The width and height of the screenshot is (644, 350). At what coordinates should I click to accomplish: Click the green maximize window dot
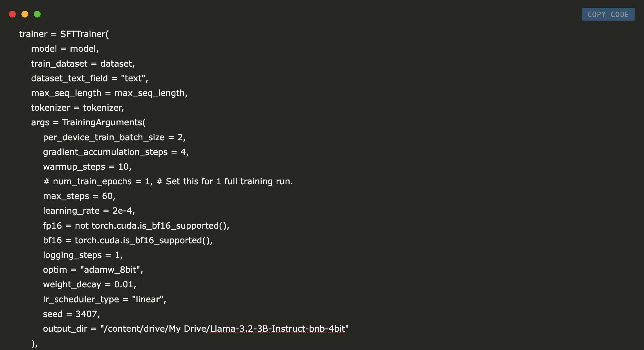tap(37, 14)
